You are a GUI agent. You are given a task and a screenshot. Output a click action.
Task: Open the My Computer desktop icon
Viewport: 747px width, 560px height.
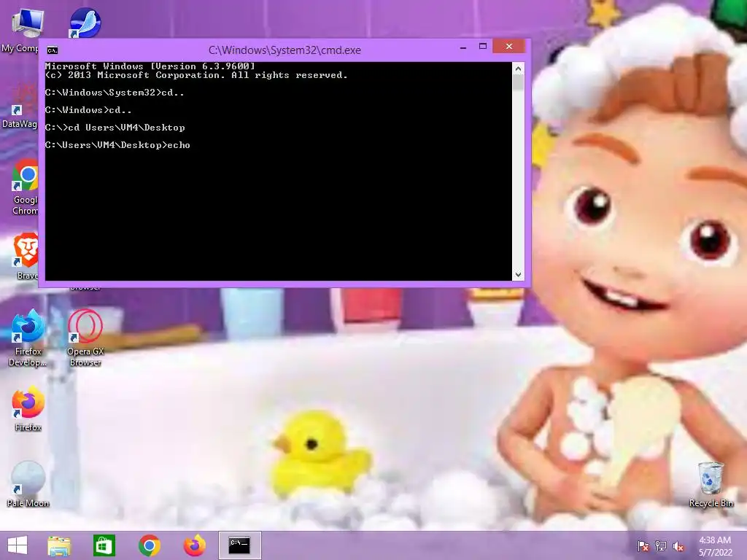click(x=27, y=23)
